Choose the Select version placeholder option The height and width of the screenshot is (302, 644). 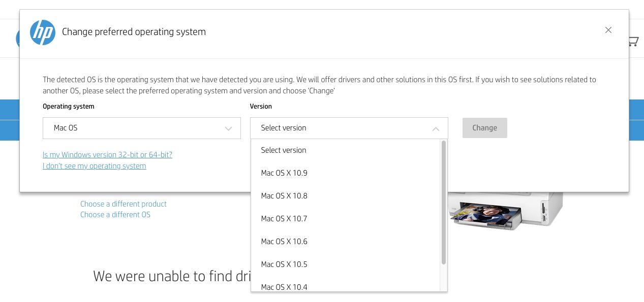click(x=284, y=150)
